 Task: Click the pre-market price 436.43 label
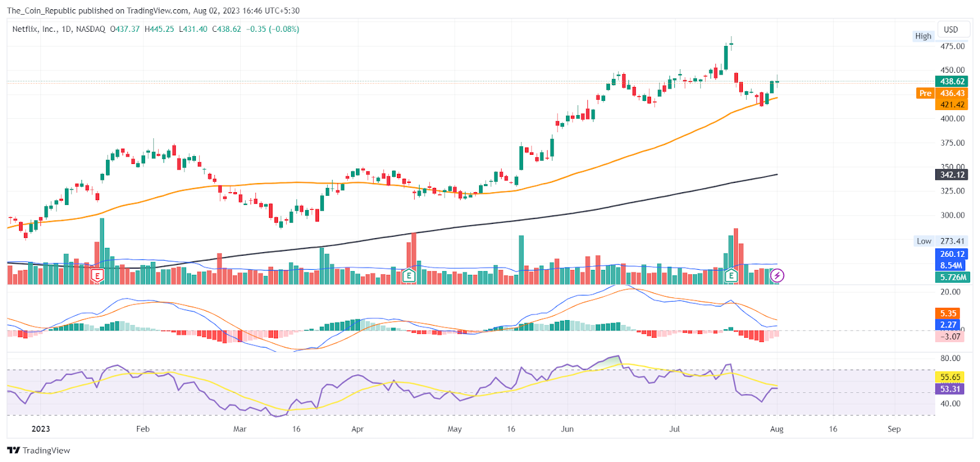[x=952, y=93]
